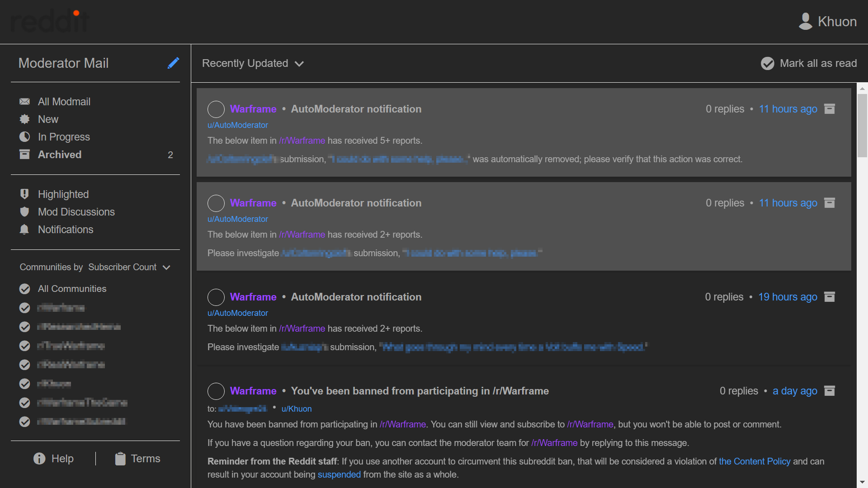Open the Archived folder
868x488 pixels.
pyautogui.click(x=60, y=155)
